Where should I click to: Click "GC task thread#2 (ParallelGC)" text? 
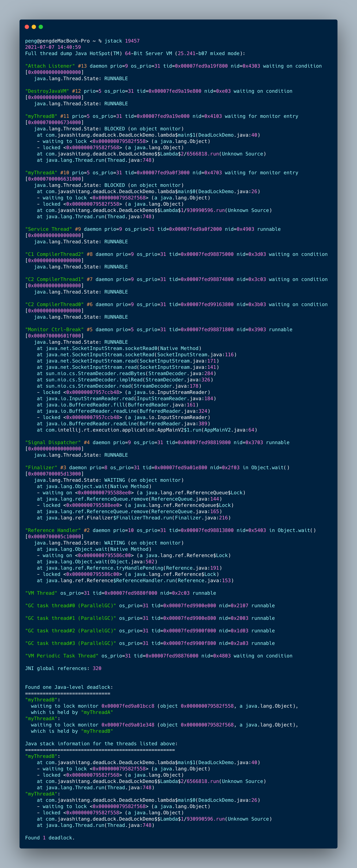pos(70,631)
